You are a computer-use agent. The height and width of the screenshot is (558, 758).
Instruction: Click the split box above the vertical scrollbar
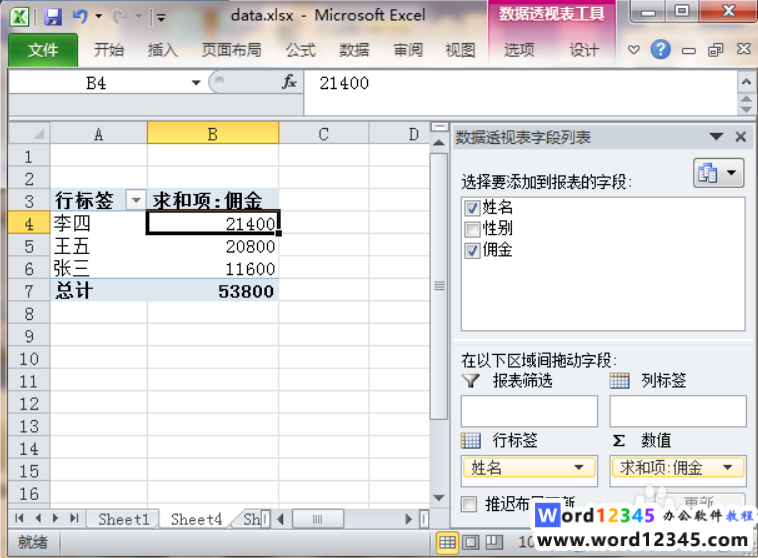439,127
